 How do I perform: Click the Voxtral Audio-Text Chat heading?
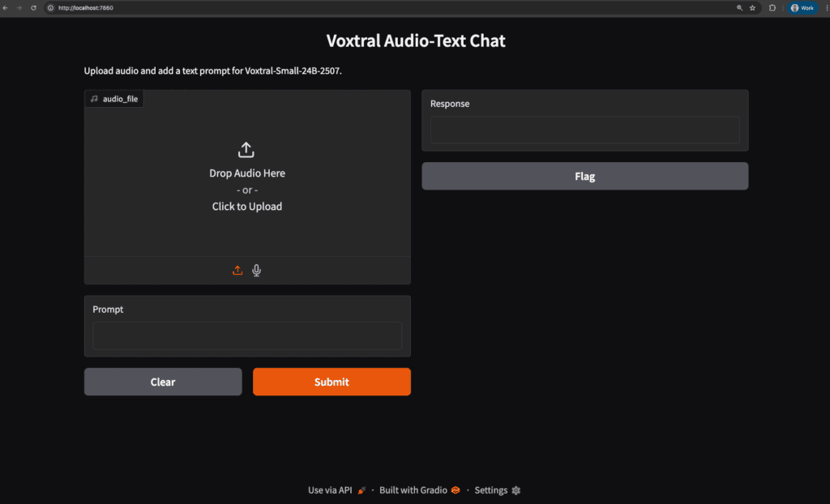coord(416,41)
